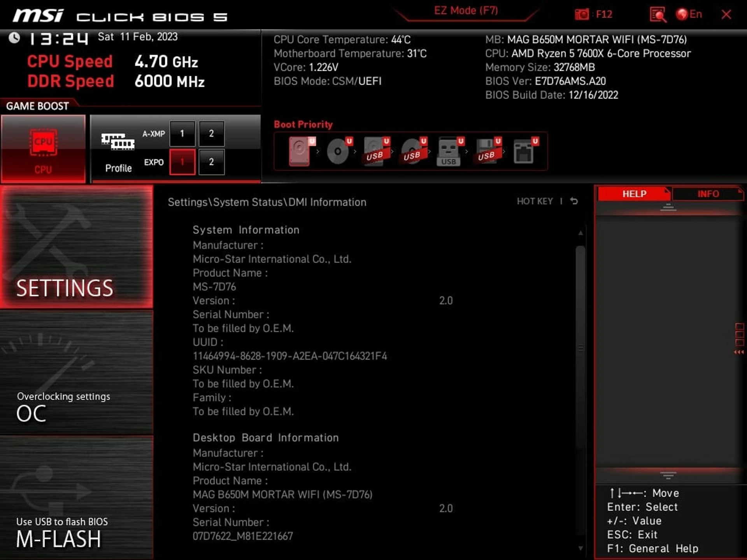
Task: Switch to EZ Mode (F7)
Action: (x=466, y=10)
